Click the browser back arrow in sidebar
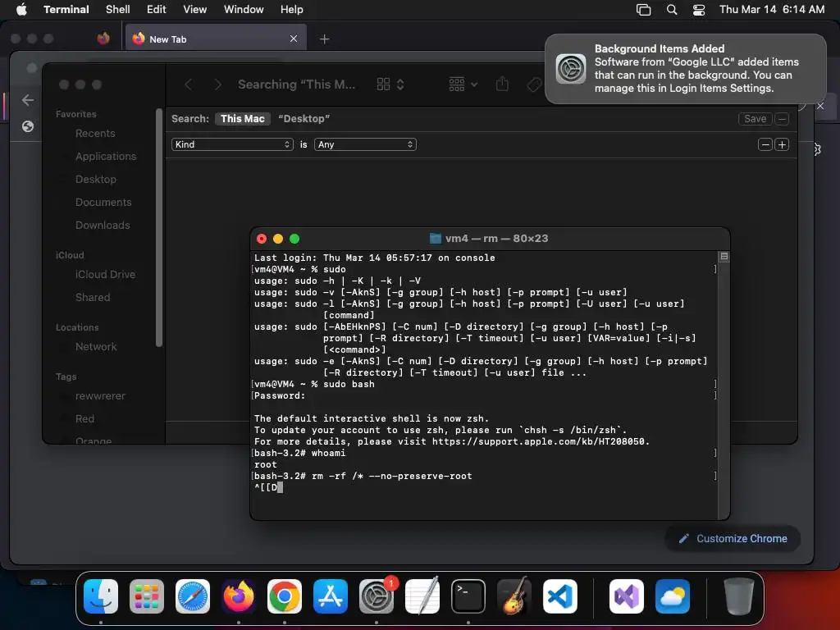This screenshot has height=630, width=840. 28,100
